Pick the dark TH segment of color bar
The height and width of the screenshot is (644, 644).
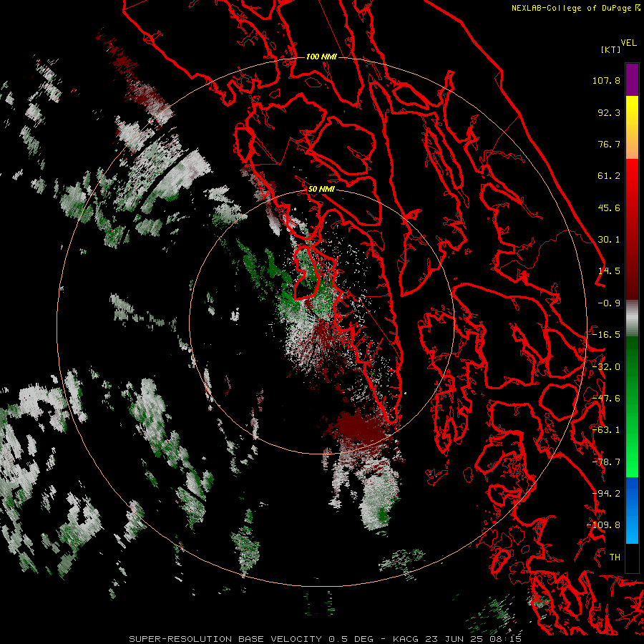point(632,557)
